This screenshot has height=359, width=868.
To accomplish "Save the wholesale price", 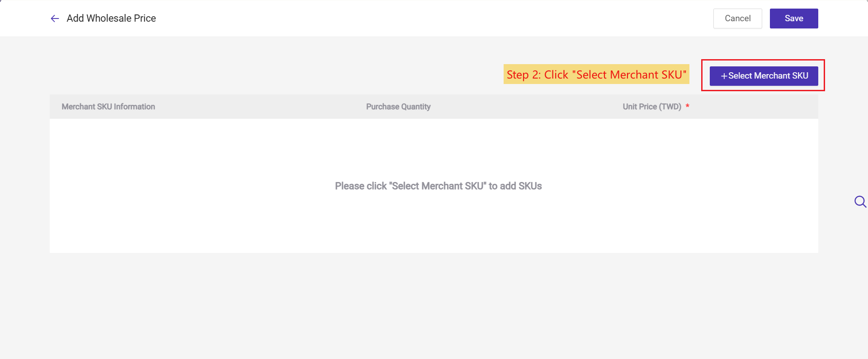I will (x=794, y=19).
